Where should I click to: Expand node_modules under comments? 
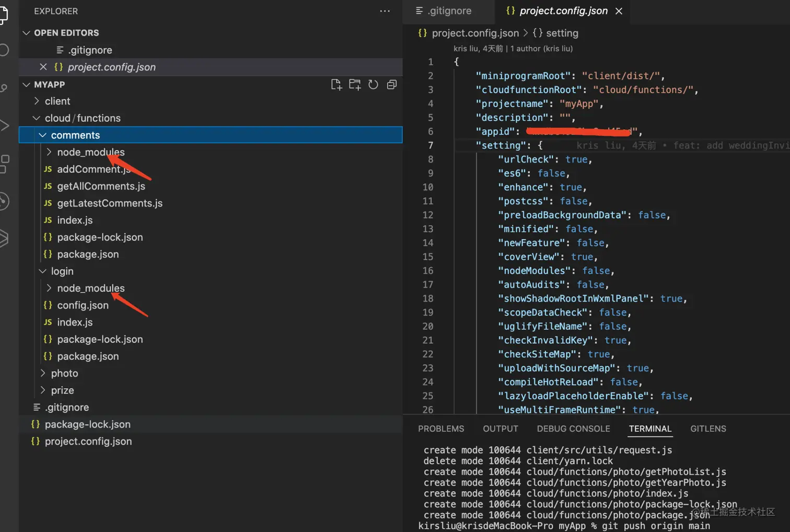point(49,152)
